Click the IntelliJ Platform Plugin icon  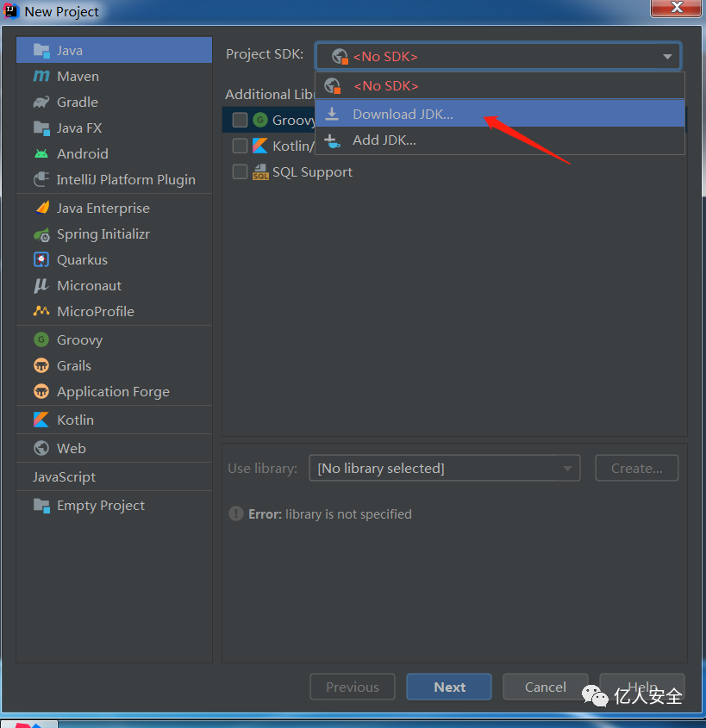[41, 180]
